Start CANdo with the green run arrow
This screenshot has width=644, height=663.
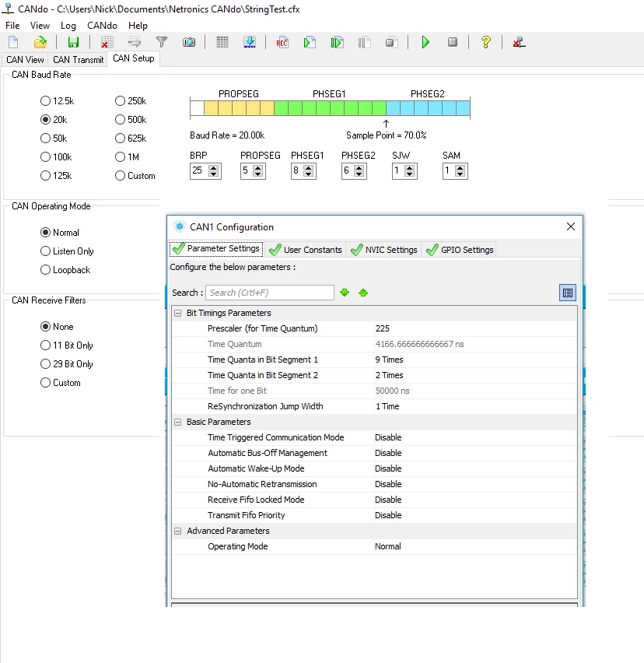tap(425, 42)
